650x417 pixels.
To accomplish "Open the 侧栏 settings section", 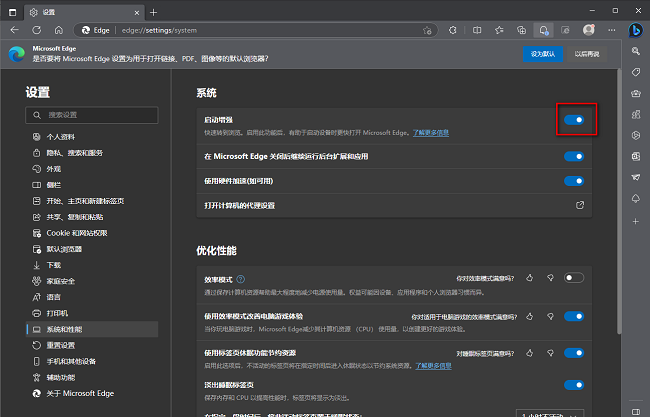I will click(x=92, y=185).
